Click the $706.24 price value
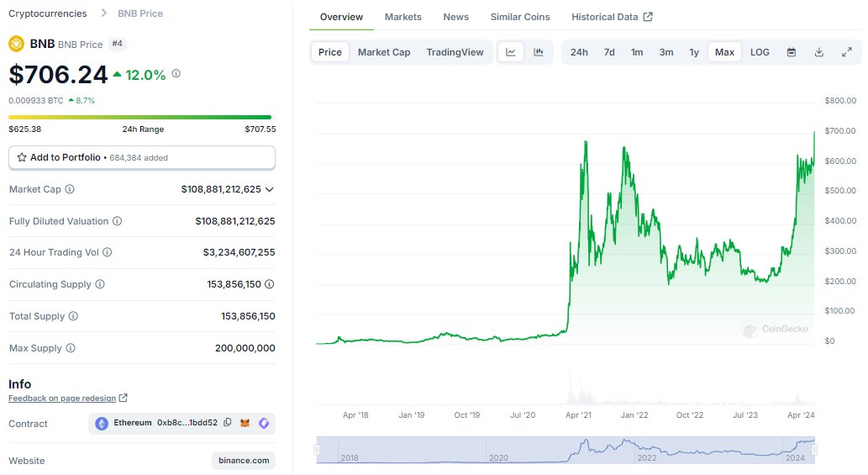The height and width of the screenshot is (475, 868). pos(58,75)
